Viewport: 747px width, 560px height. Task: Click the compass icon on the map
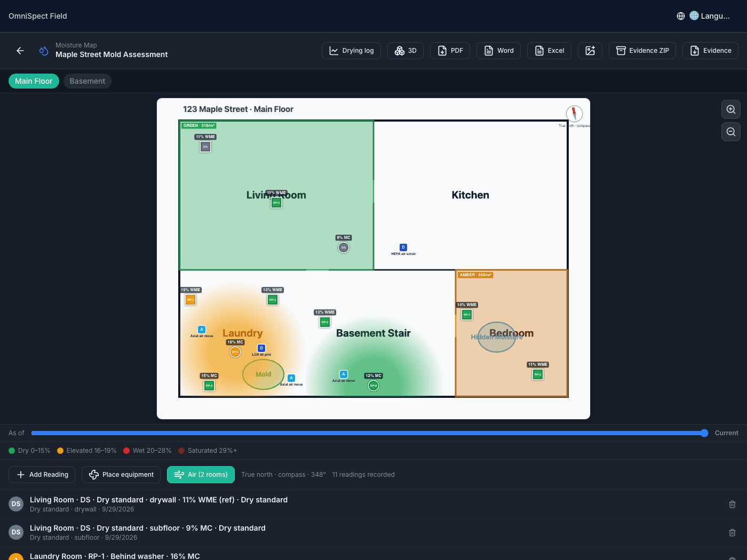(x=574, y=113)
